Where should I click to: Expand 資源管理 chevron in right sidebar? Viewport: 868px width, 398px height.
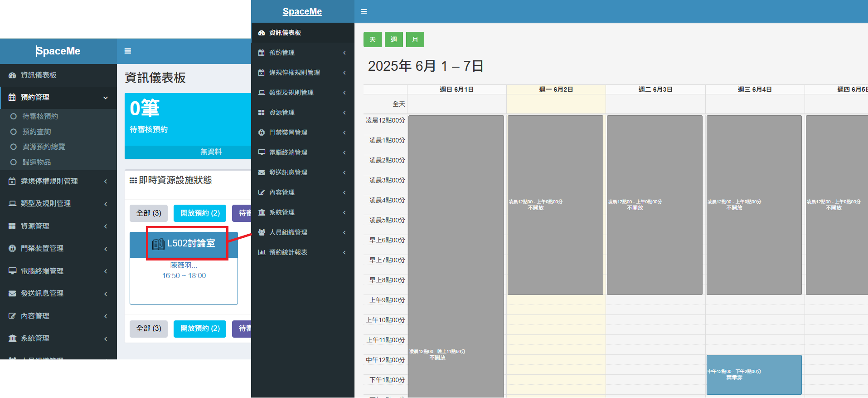344,113
